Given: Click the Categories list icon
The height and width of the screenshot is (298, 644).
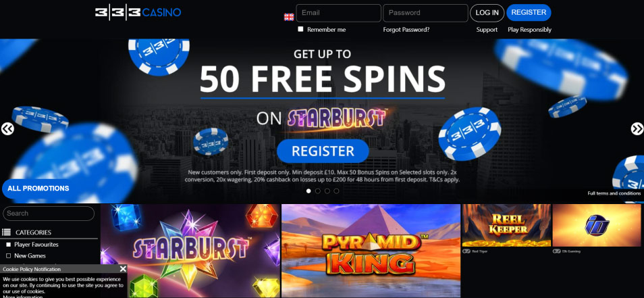Looking at the screenshot, I should (6, 232).
